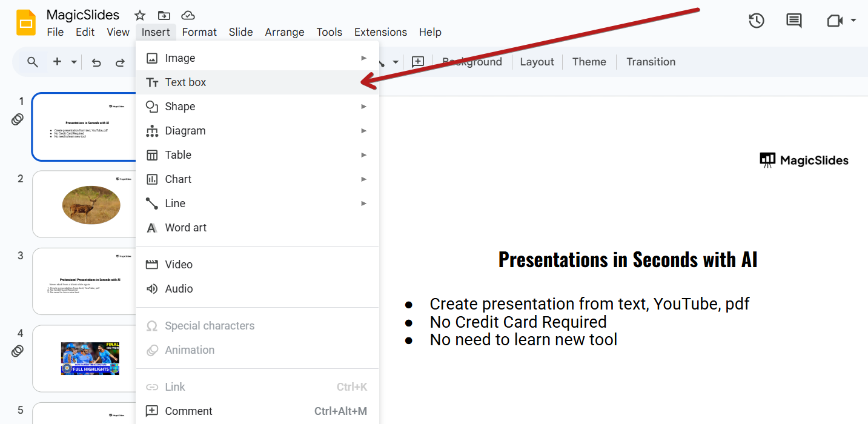
Task: Select Word art in Insert menu
Action: click(x=257, y=228)
